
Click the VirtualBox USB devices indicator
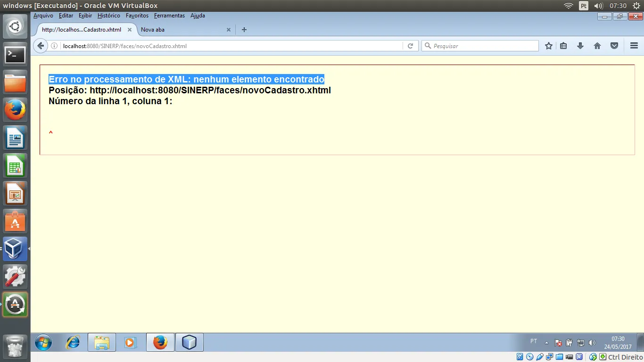click(x=540, y=357)
